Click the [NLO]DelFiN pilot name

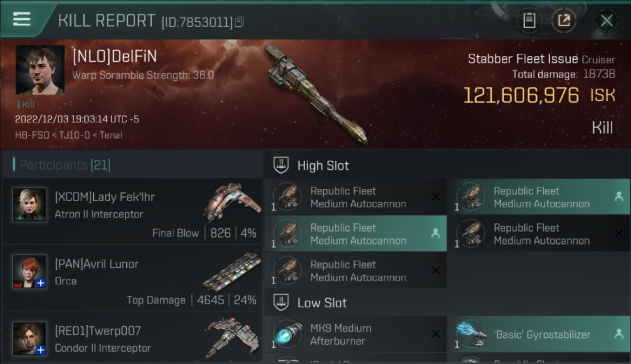click(x=115, y=57)
